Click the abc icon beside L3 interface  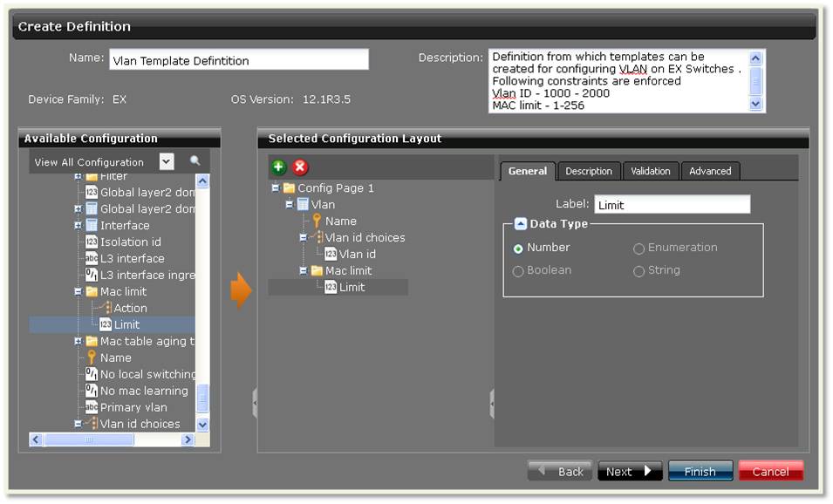(x=92, y=259)
